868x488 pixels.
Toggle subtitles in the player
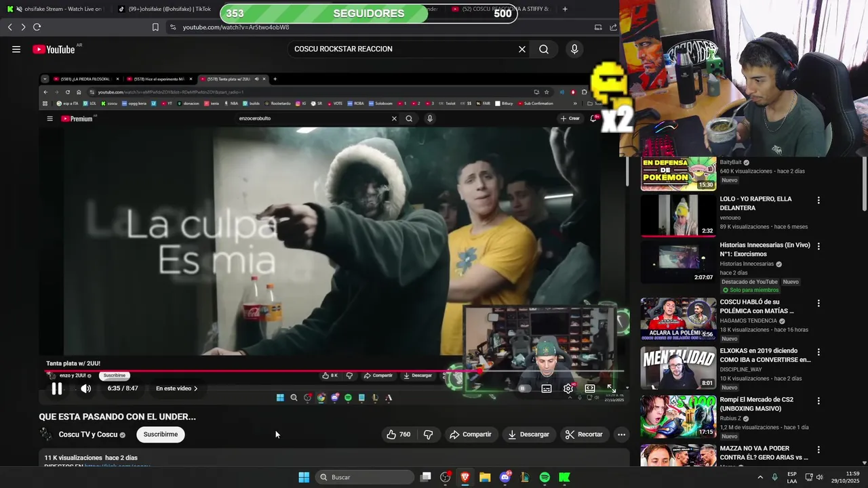547,388
